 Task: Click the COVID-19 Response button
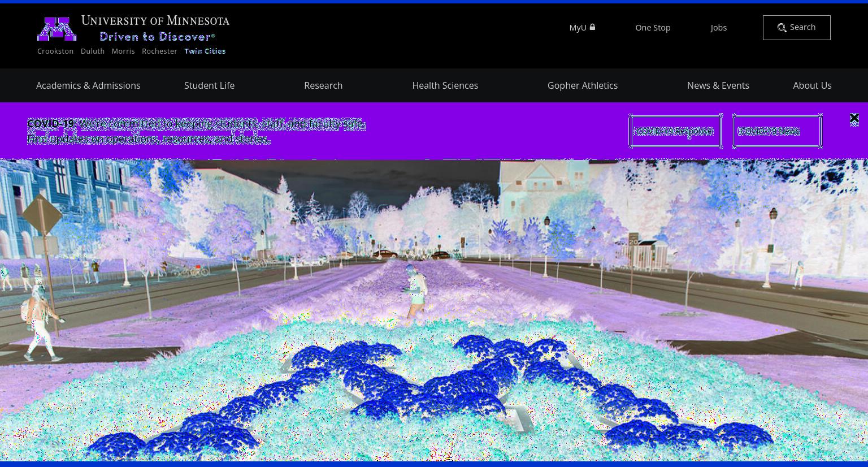tap(675, 131)
